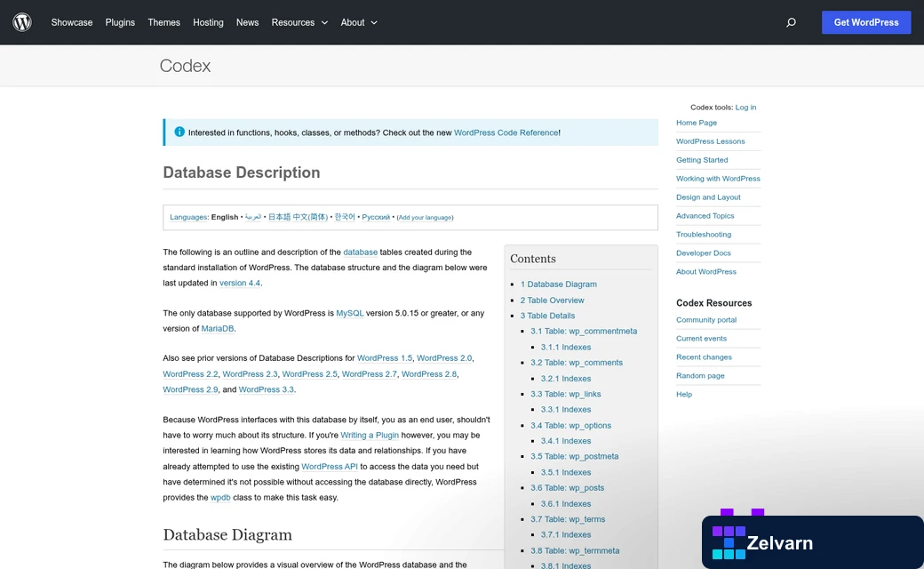Image resolution: width=924 pixels, height=569 pixels.
Task: Follow the WordPress Code Reference link
Action: coord(506,132)
